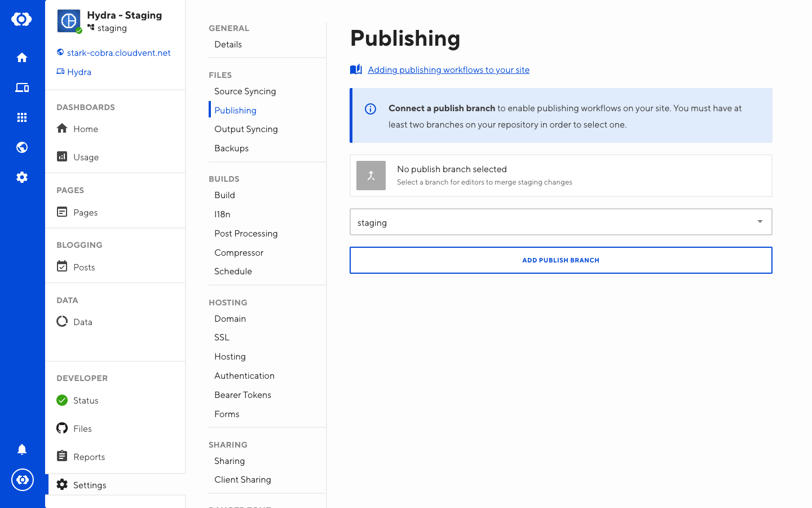Open Output Syncing settings
This screenshot has height=508, width=812.
pos(246,129)
